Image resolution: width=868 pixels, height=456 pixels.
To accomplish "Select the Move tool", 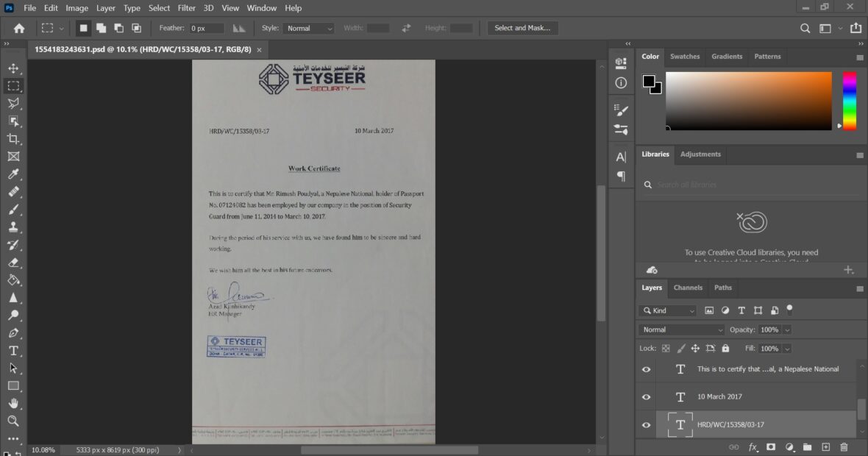I will pos(13,68).
